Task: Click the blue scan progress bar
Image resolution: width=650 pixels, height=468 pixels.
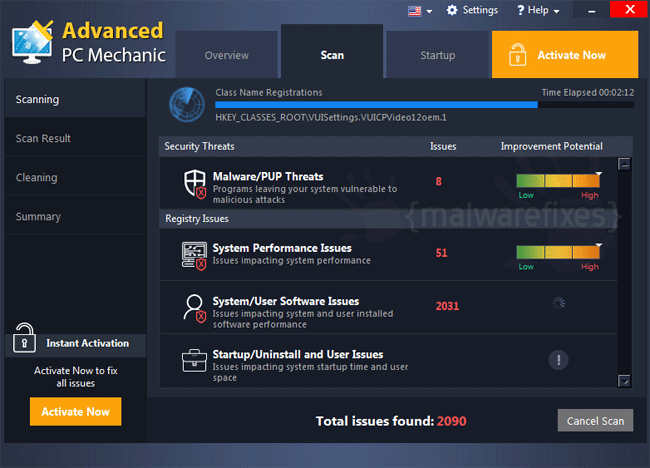Action: 424,105
